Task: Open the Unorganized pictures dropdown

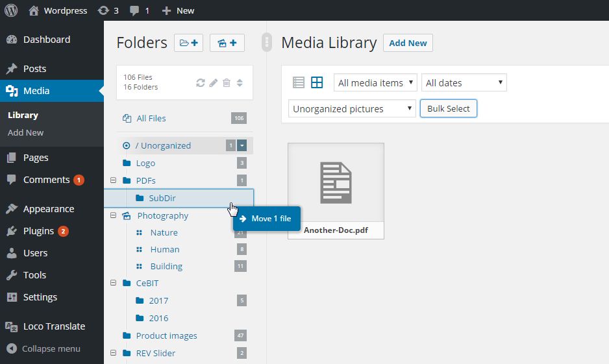Action: click(x=352, y=109)
